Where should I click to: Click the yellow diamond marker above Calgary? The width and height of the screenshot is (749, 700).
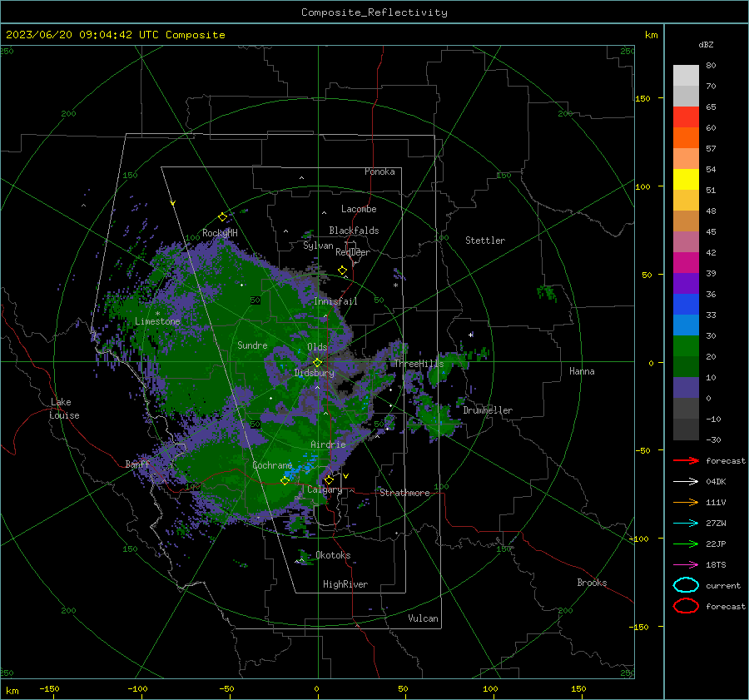(329, 479)
